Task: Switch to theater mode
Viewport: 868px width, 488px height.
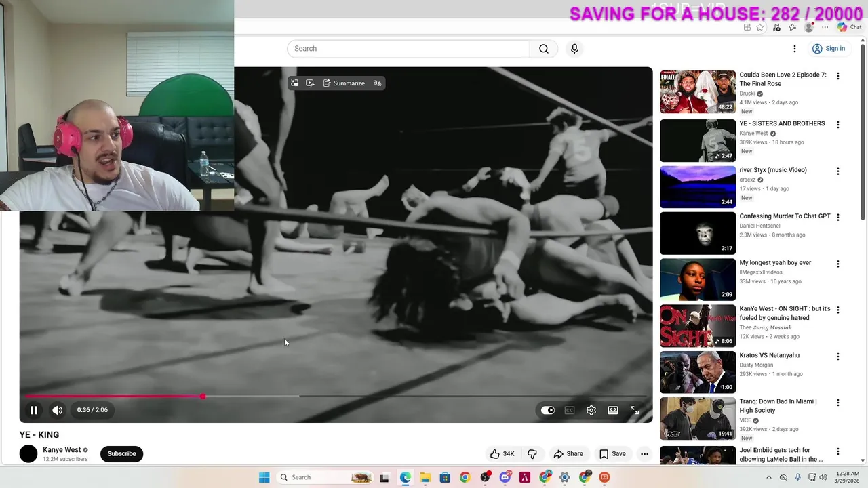Action: (x=613, y=410)
